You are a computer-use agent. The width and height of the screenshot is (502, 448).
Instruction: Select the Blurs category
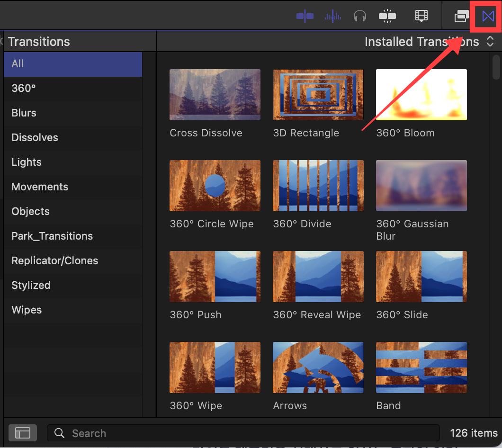coord(73,113)
